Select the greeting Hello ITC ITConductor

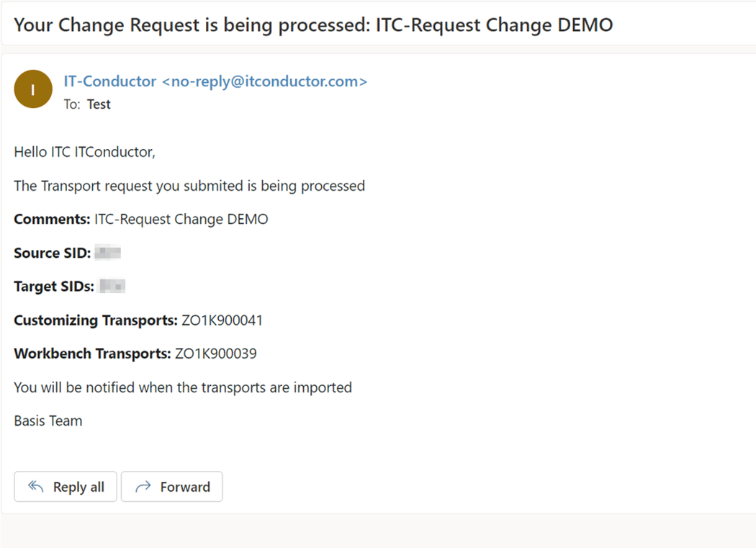[79, 151]
